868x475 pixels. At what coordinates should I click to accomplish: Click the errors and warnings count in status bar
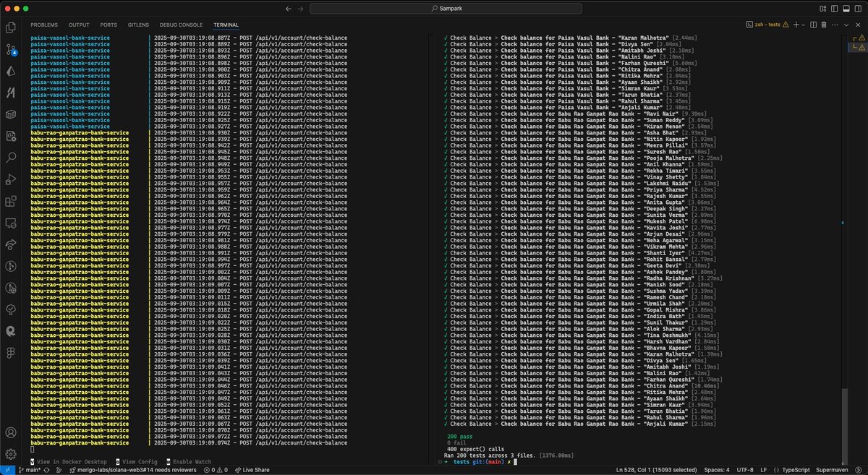[216, 470]
